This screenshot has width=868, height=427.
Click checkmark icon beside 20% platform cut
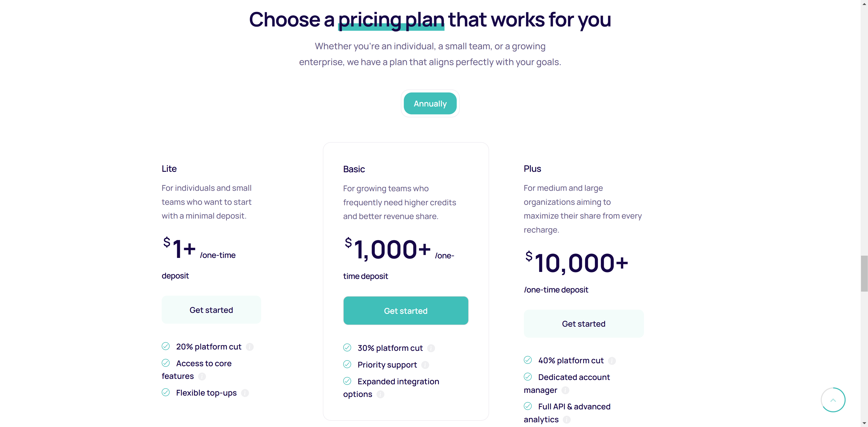[166, 346]
